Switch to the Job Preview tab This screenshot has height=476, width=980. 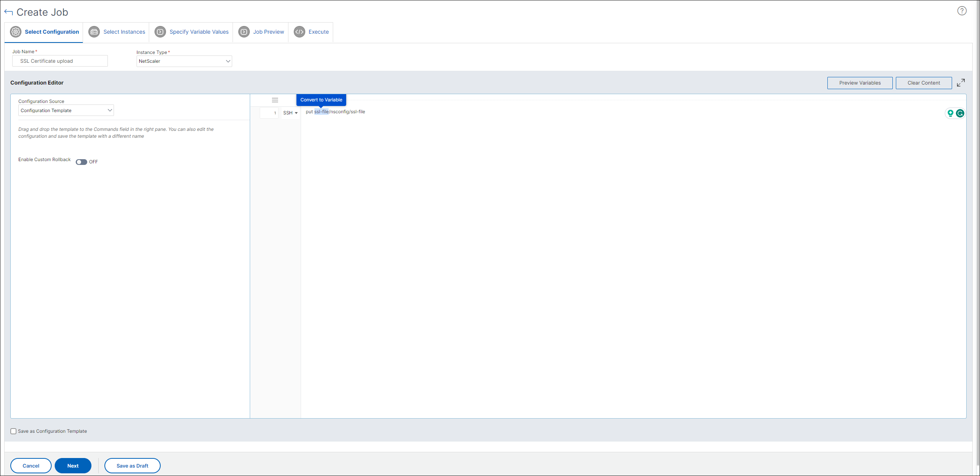261,32
